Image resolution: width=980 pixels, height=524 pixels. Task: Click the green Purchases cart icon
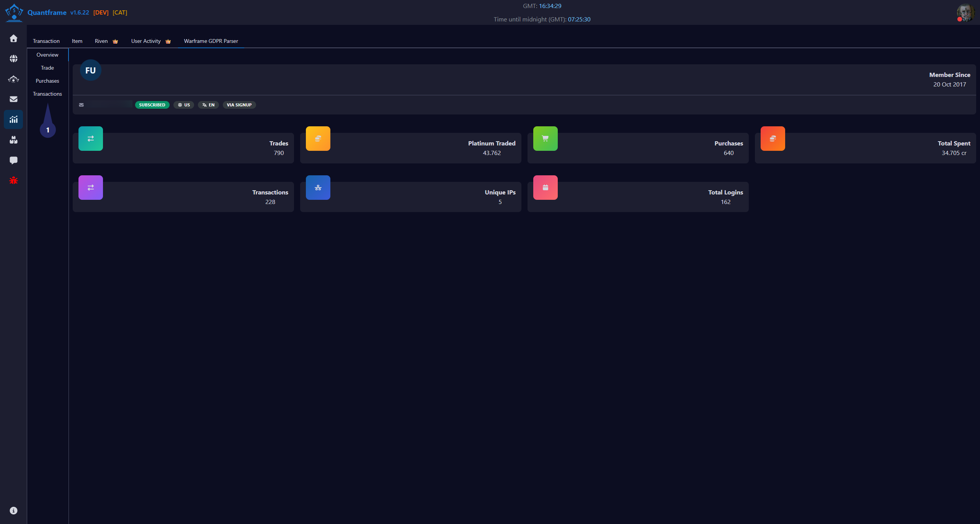pyautogui.click(x=546, y=139)
